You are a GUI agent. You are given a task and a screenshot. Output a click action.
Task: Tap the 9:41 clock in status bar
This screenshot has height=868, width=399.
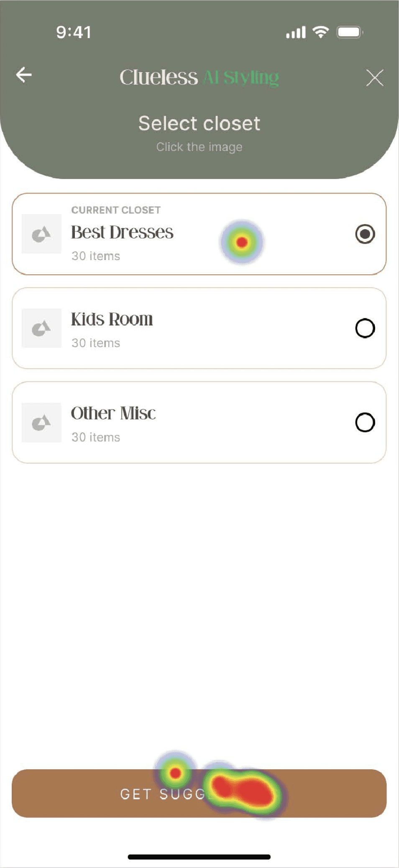[74, 32]
